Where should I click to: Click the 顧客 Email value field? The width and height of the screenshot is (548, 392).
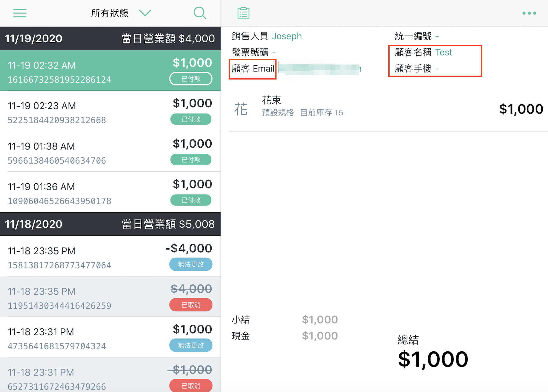point(320,69)
